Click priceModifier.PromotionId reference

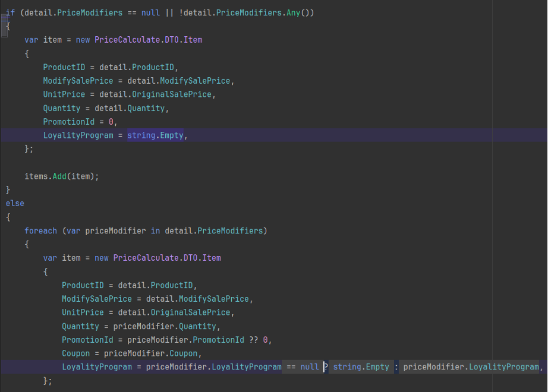pos(185,340)
